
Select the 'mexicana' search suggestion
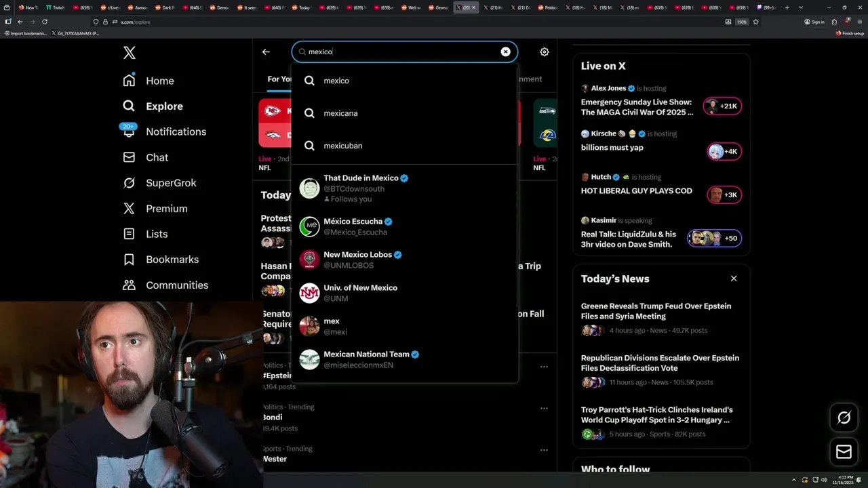click(405, 113)
